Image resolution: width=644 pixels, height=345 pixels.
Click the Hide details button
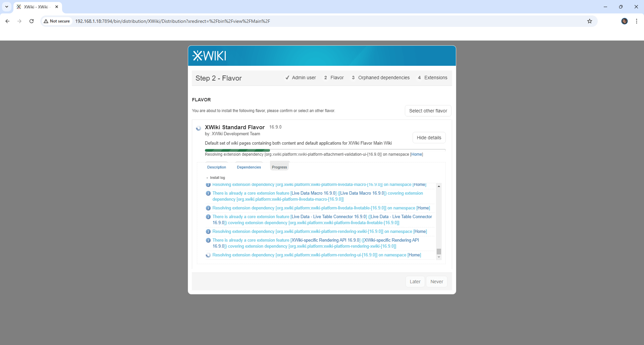[x=429, y=138]
